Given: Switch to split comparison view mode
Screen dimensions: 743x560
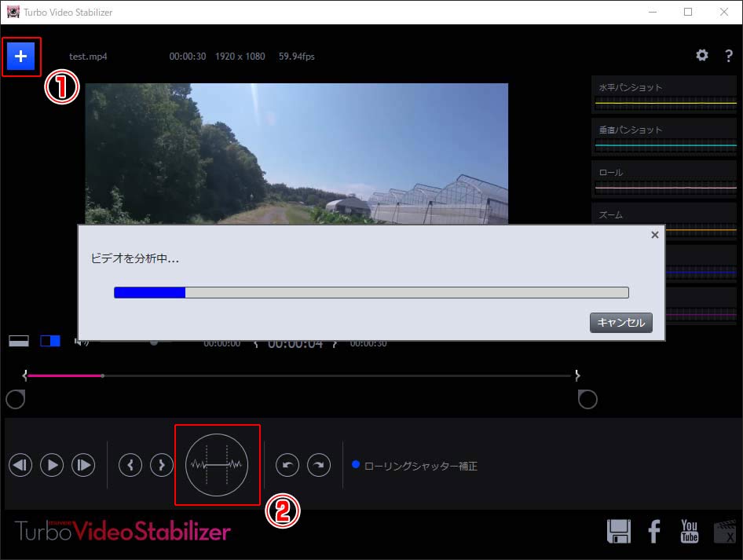Looking at the screenshot, I should pos(50,341).
